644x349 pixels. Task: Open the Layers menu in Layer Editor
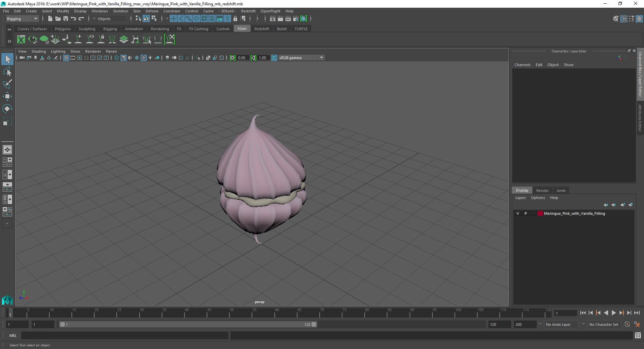[x=521, y=198]
